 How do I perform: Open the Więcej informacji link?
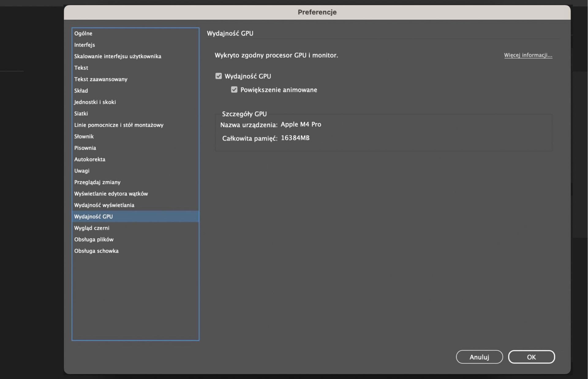(x=528, y=55)
